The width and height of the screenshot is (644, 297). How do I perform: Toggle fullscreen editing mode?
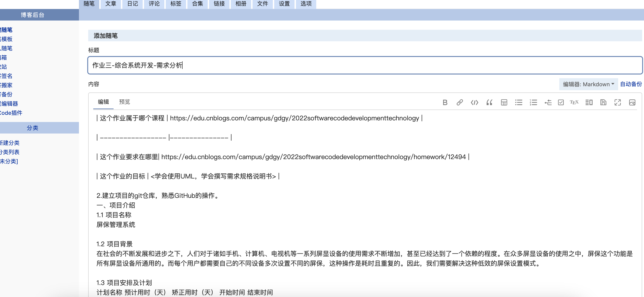tap(617, 102)
